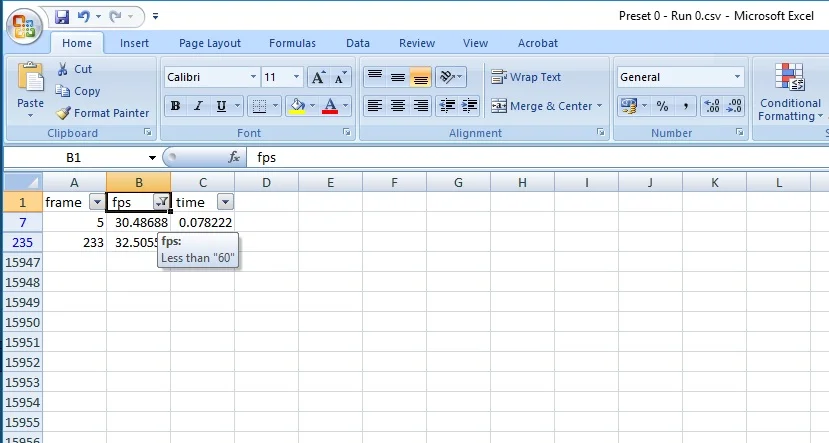Redo the last undone action
Viewport: 829px width, 443px height.
(115, 17)
